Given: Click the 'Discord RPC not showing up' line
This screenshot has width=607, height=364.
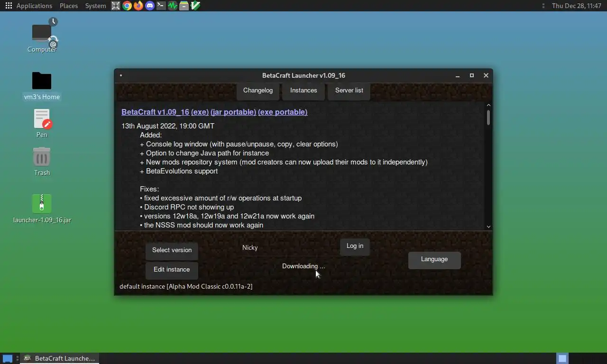Looking at the screenshot, I should point(187,207).
